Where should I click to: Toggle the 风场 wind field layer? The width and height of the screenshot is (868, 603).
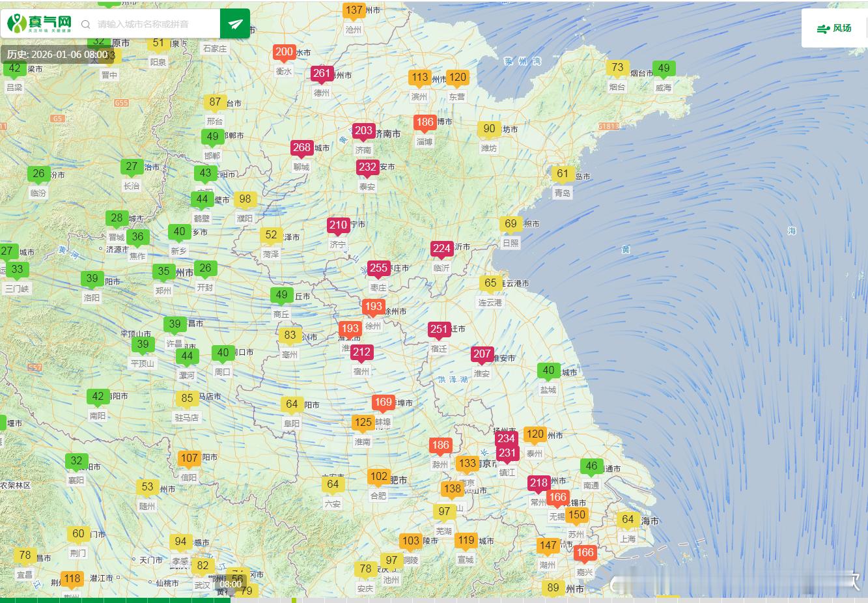click(834, 28)
